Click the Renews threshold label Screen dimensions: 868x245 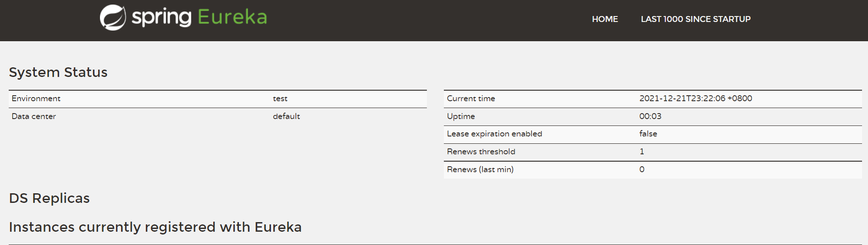[x=481, y=152]
